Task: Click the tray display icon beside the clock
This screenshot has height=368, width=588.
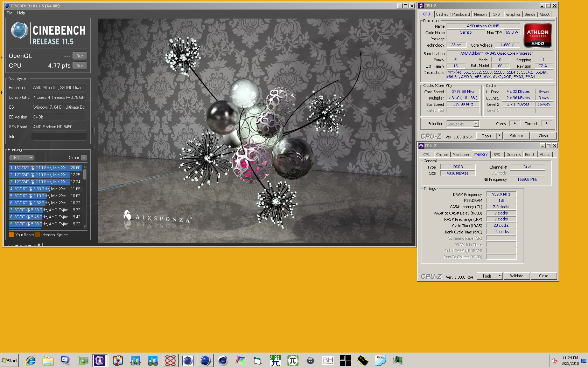Action: click(x=584, y=361)
